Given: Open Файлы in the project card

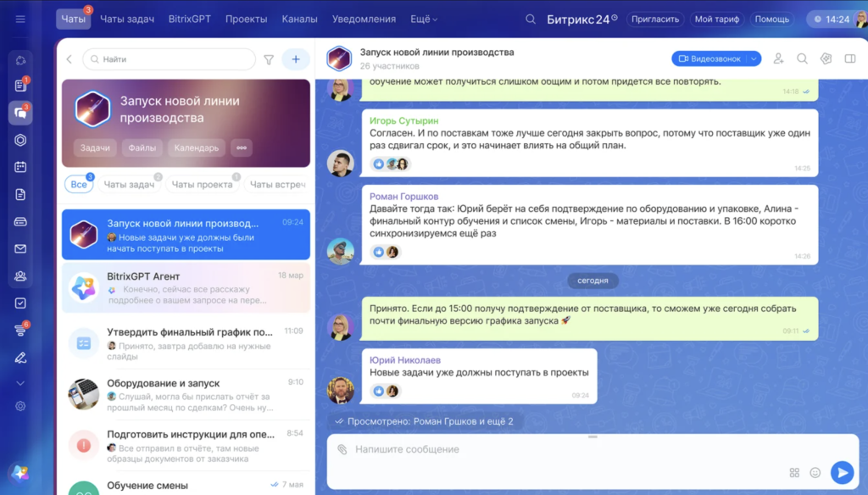Looking at the screenshot, I should [x=142, y=147].
